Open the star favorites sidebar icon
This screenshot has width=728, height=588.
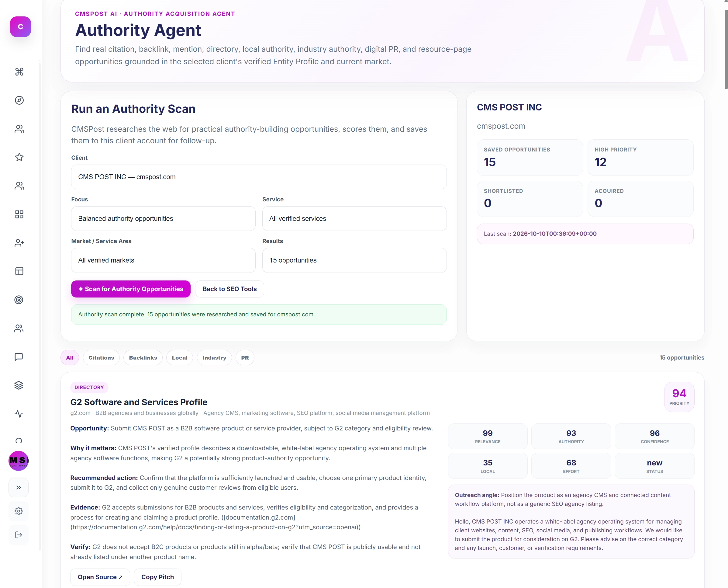click(19, 157)
